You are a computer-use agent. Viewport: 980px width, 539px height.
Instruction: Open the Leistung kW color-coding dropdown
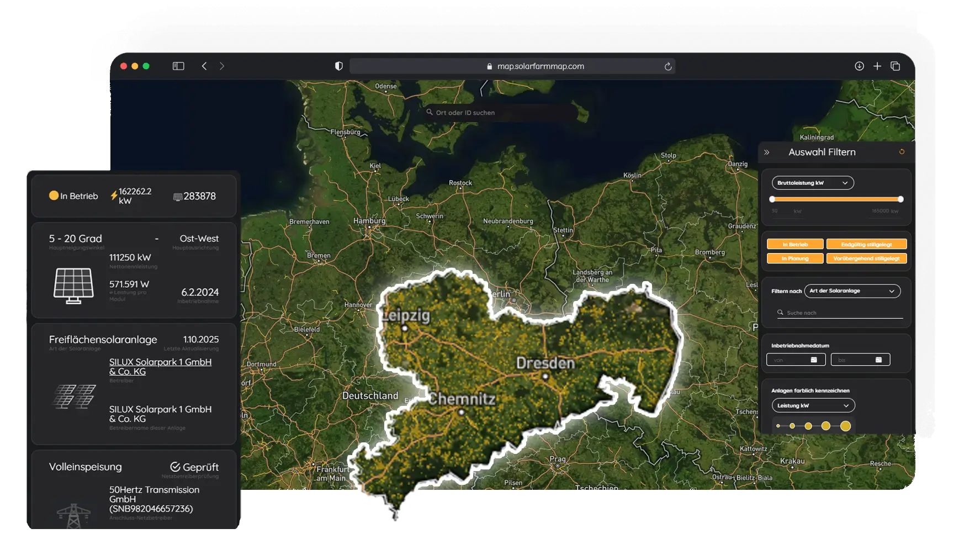click(812, 405)
